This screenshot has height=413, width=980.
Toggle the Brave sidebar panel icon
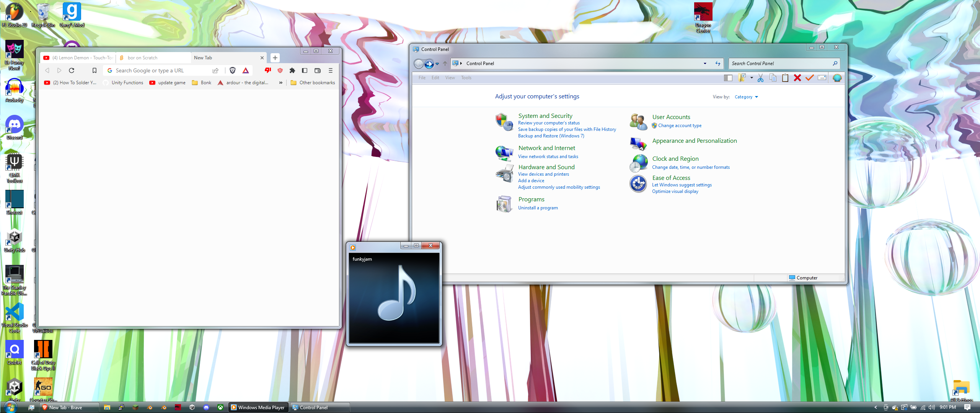tap(305, 70)
